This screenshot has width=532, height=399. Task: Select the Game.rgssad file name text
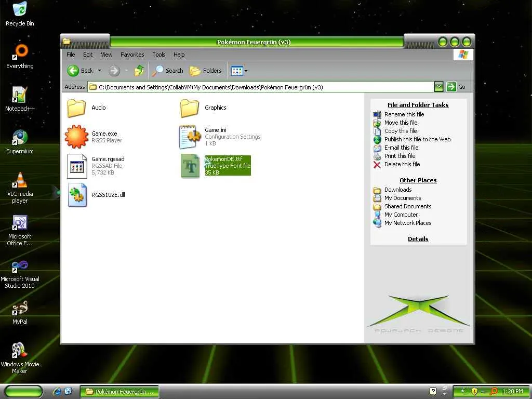coord(108,159)
